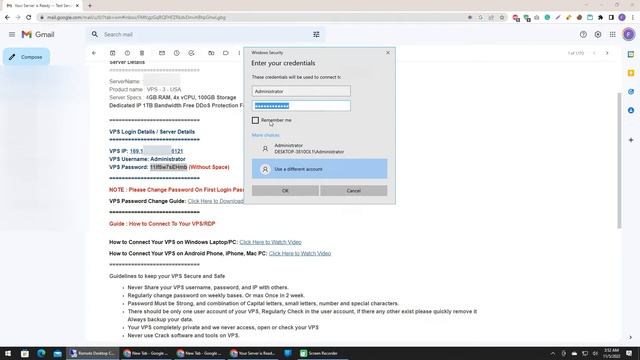Reload the Gmail page in Chrome

pyautogui.click(x=29, y=18)
